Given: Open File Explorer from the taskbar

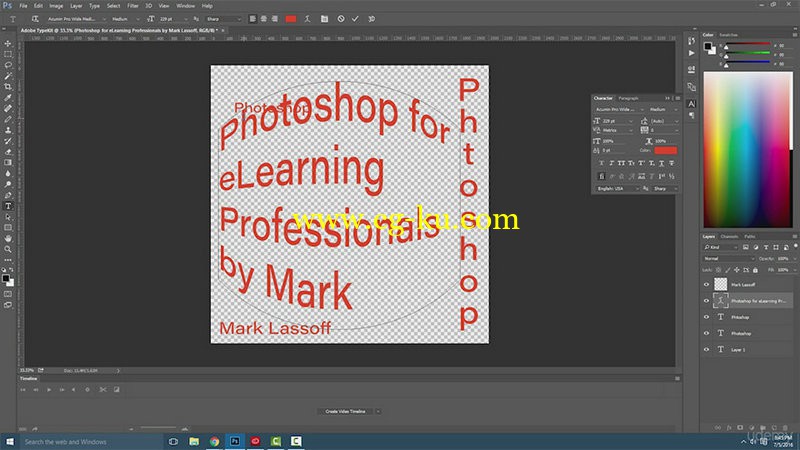Looking at the screenshot, I should (x=194, y=441).
